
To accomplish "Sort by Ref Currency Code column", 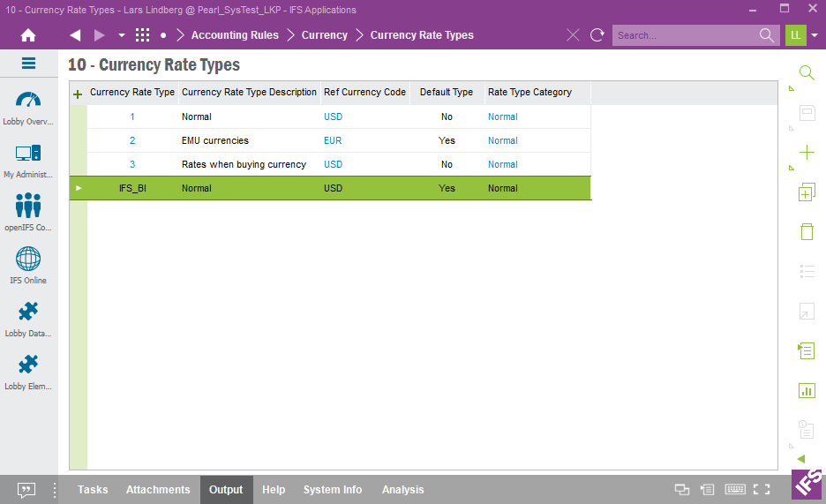I will 364,92.
